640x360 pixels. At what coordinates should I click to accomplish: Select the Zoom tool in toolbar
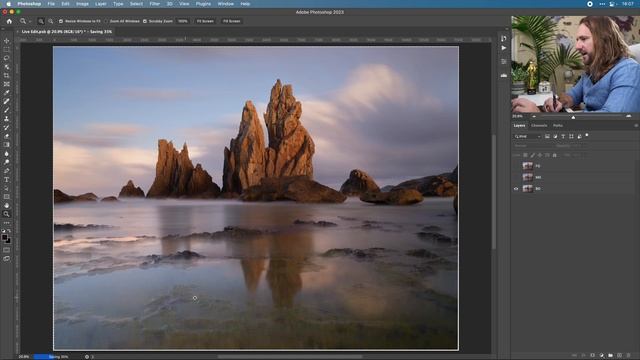coord(7,214)
